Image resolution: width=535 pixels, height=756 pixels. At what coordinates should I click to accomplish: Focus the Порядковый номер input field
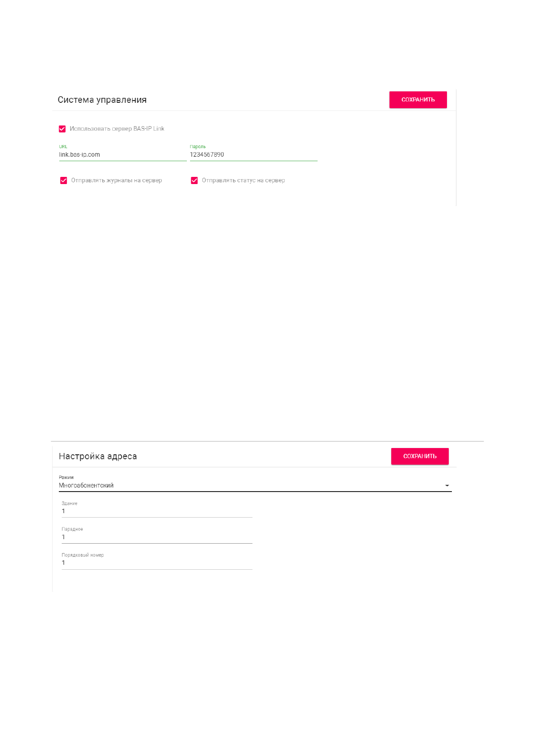156,563
